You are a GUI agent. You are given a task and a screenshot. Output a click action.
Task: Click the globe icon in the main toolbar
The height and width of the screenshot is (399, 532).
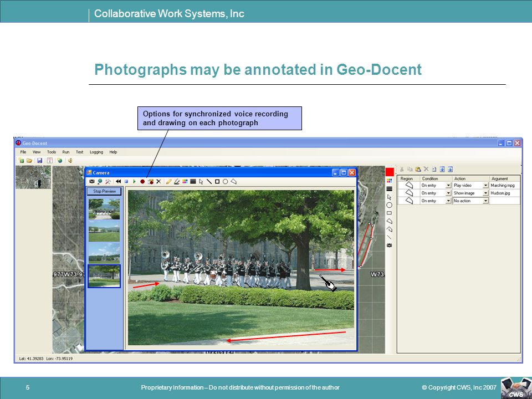point(60,161)
